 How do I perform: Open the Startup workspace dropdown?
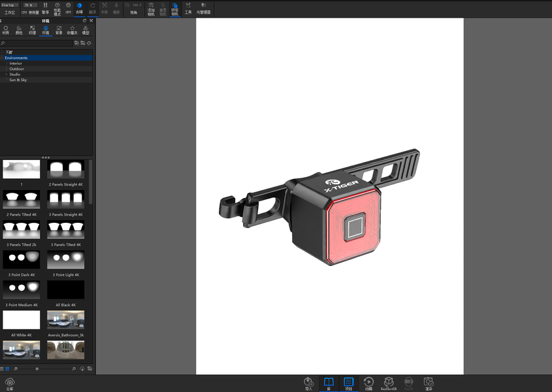click(x=10, y=5)
